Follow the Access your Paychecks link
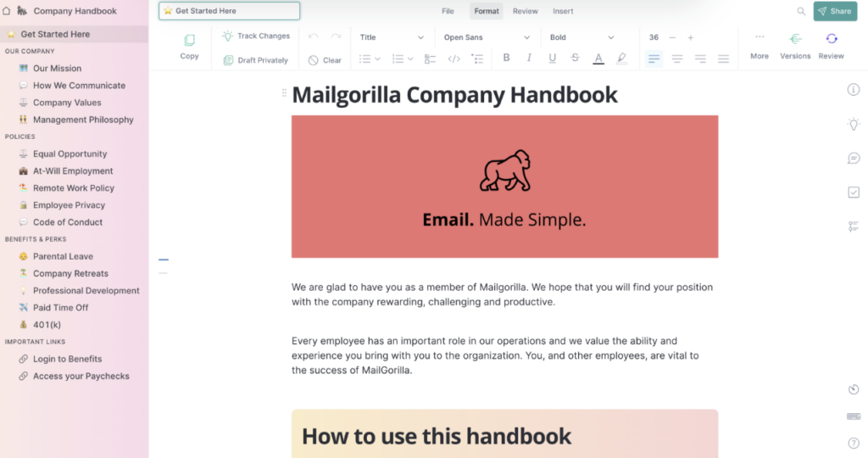 tap(81, 376)
